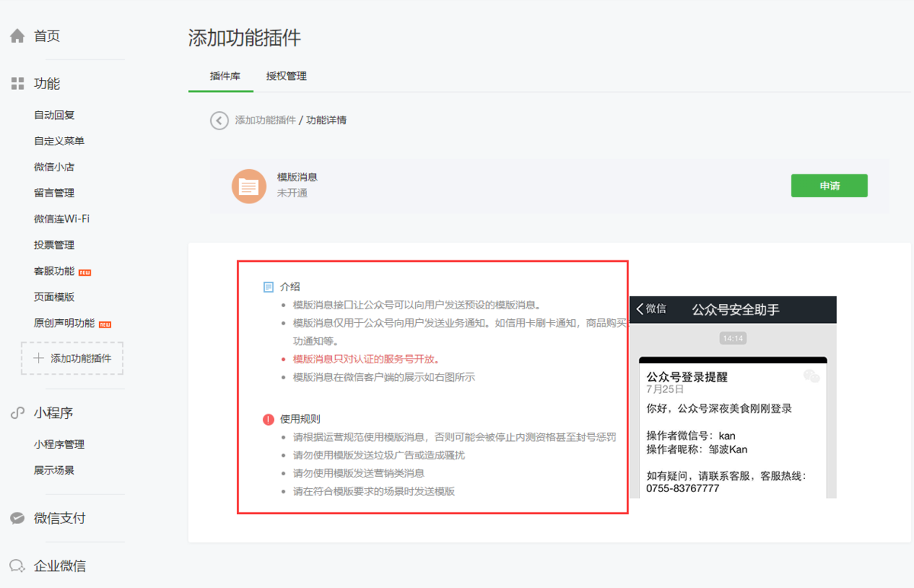Click the line 请勿使用模版发送营销类消息

[x=359, y=473]
